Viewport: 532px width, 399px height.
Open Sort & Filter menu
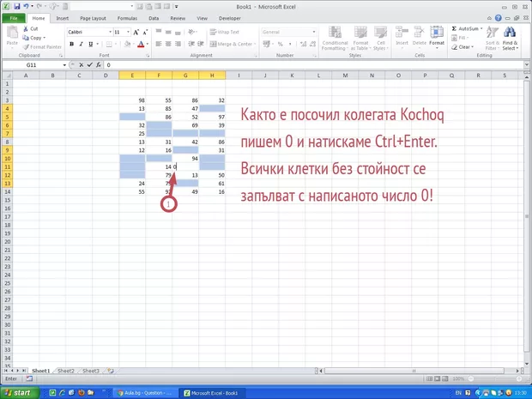coord(493,39)
